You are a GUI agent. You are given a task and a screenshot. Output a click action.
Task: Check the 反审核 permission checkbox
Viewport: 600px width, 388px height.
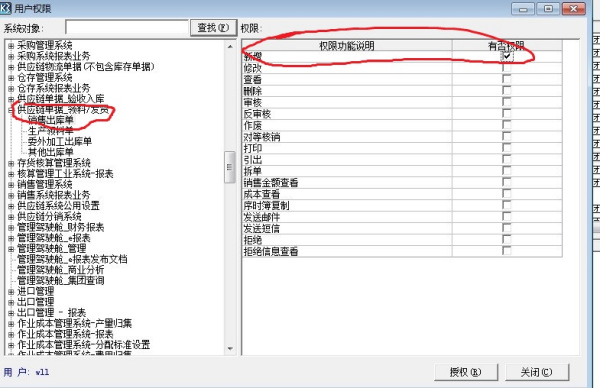click(x=507, y=114)
